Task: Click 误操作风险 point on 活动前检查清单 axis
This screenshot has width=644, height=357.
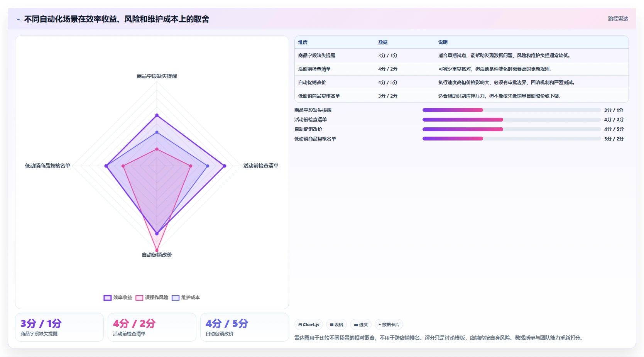Action: pyautogui.click(x=191, y=166)
